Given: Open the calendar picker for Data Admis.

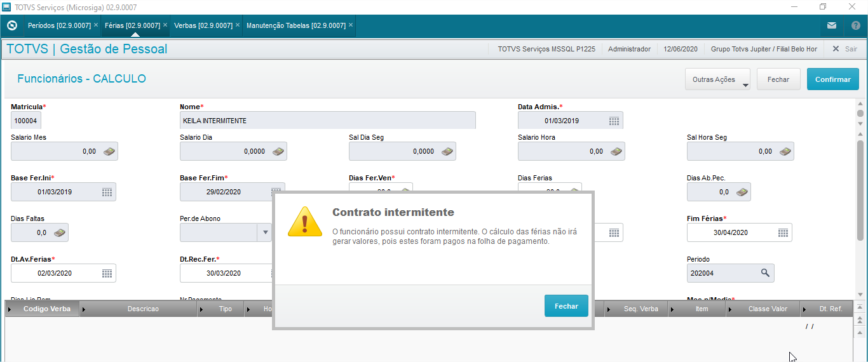Looking at the screenshot, I should point(614,121).
